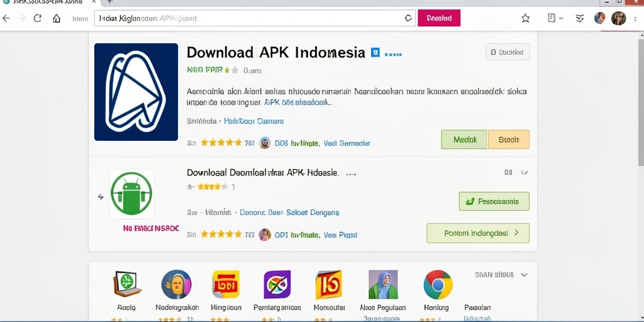Expand dropdown chevron in app row header
Viewport: 644px width, 322px height.
[524, 275]
